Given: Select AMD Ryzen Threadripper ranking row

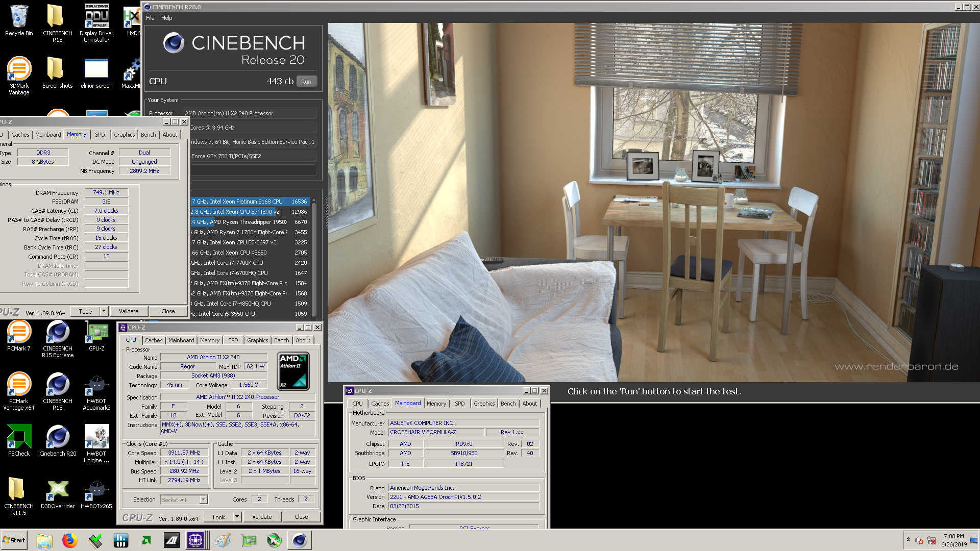Looking at the screenshot, I should tap(249, 222).
